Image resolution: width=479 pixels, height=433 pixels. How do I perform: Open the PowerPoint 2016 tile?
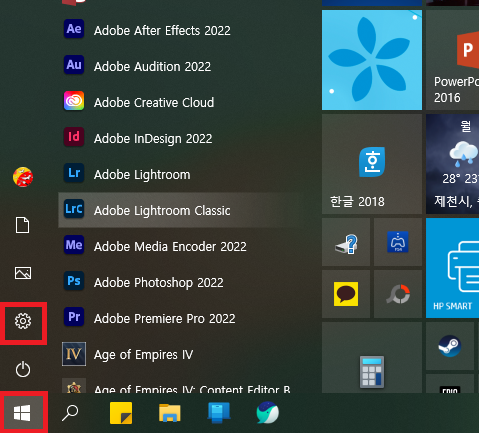pos(452,60)
